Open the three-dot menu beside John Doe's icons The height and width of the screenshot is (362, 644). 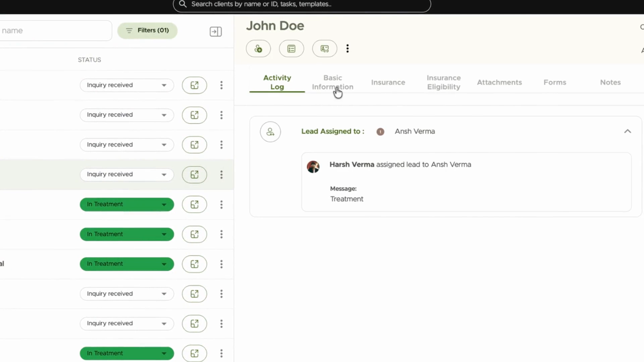click(347, 49)
